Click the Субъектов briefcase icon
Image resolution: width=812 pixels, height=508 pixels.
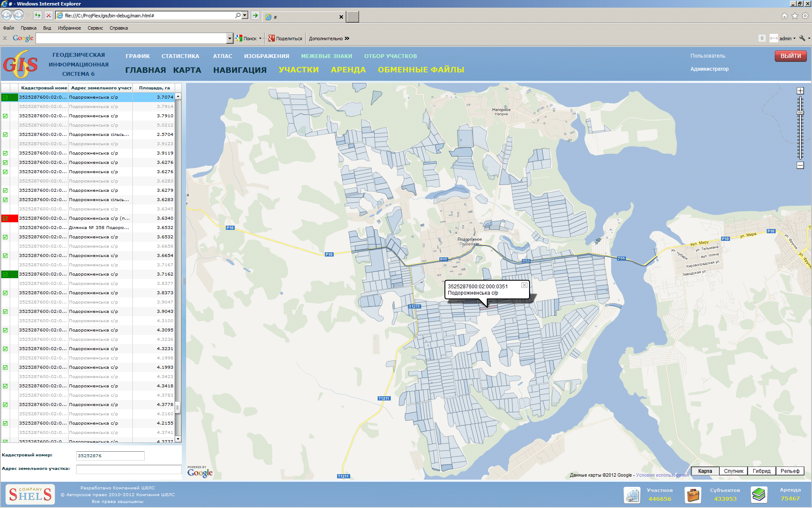(x=693, y=494)
